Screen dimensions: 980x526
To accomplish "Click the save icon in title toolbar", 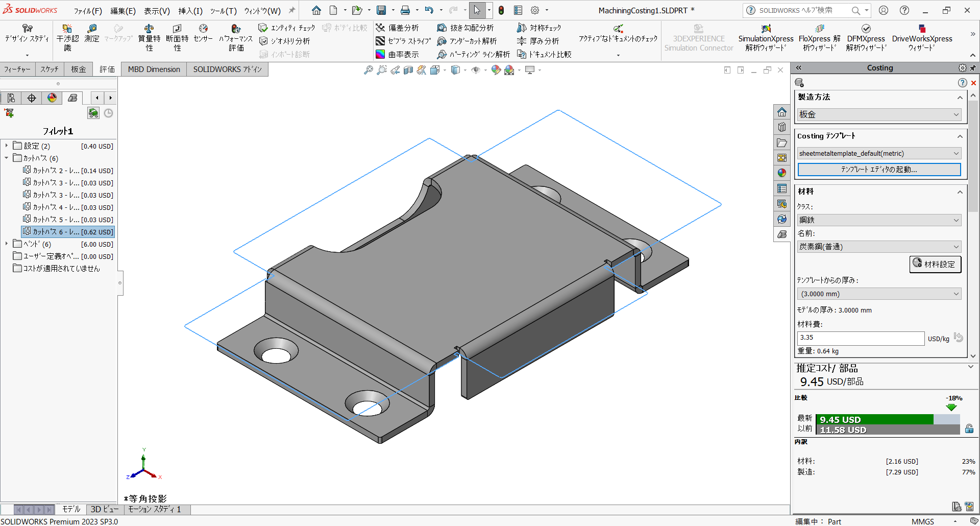I will click(x=381, y=10).
